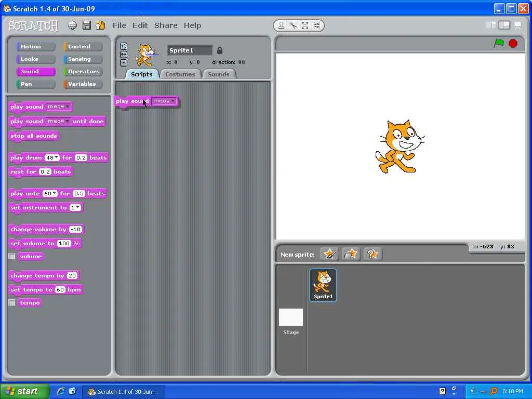Viewport: 532px width, 399px height.
Task: Select the stamp duplicate tool
Action: (x=281, y=25)
